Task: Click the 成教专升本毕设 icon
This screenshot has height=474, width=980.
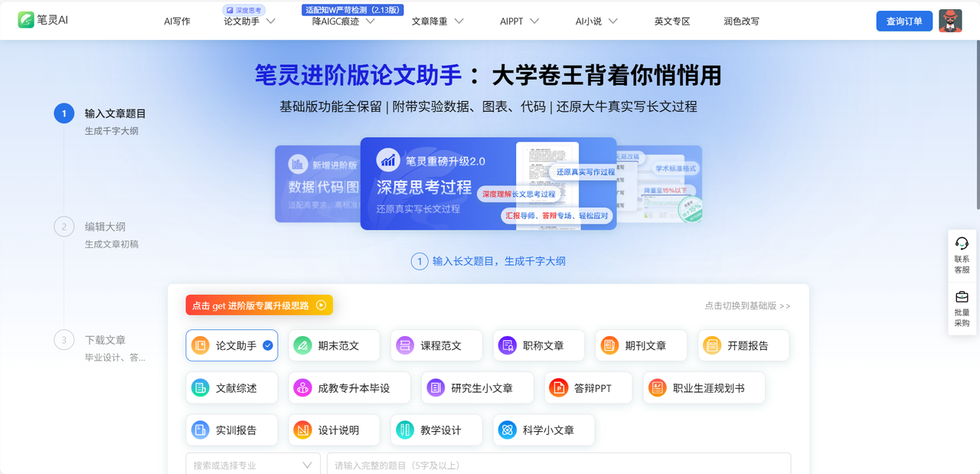Action: click(302, 388)
